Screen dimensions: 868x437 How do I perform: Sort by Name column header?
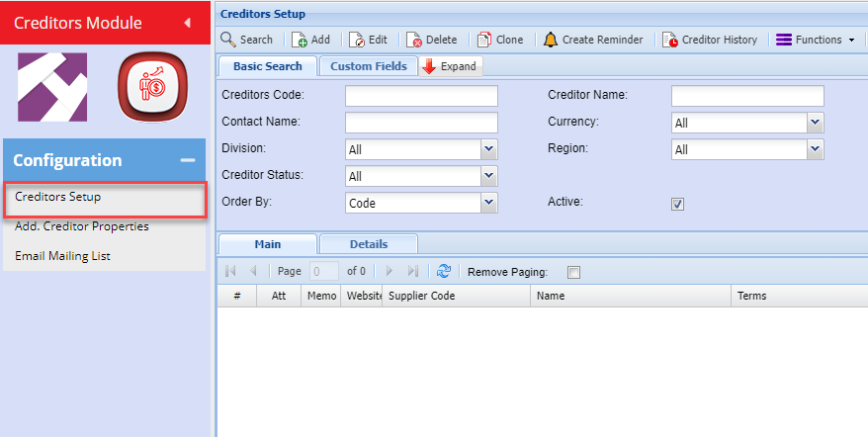[x=631, y=296]
